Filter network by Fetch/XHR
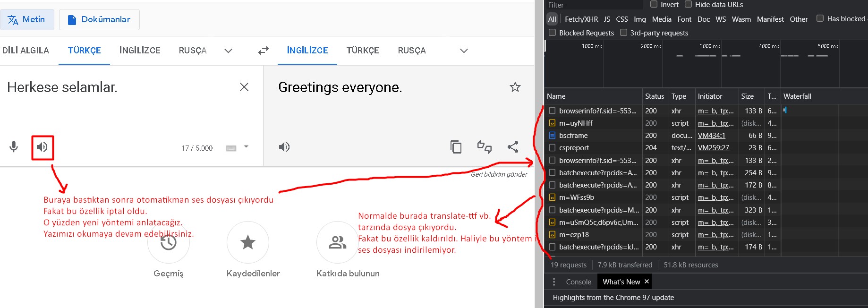The image size is (868, 308). tap(581, 19)
